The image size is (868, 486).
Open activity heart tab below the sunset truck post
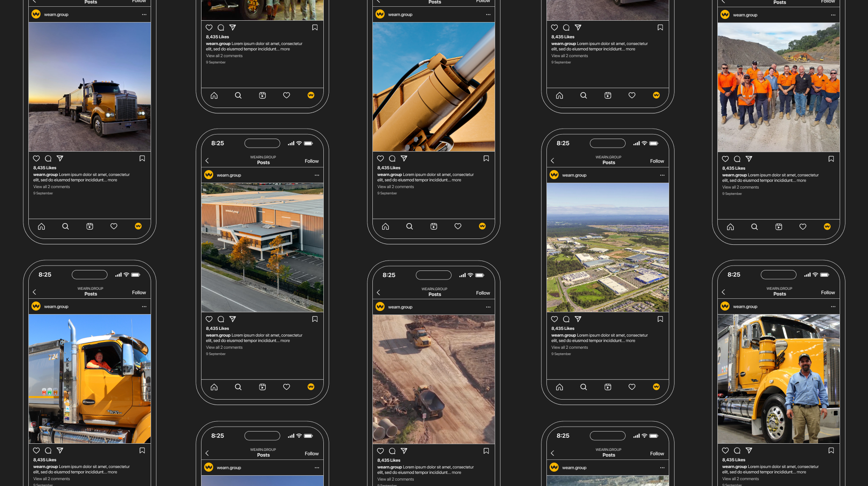[114, 226]
